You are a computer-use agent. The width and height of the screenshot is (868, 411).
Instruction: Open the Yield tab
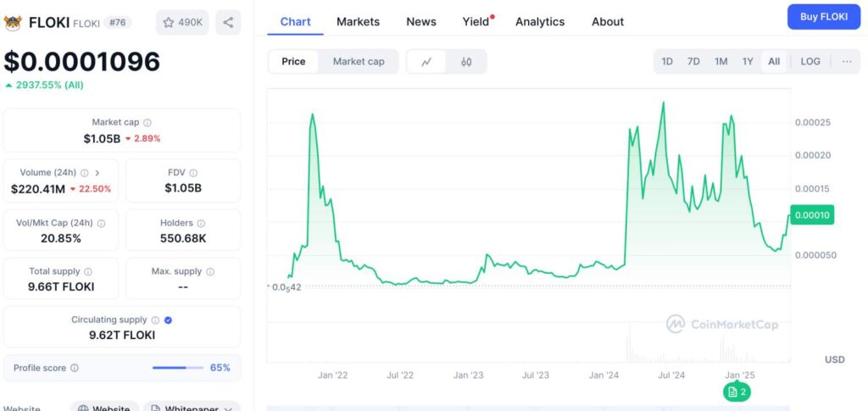(x=476, y=21)
